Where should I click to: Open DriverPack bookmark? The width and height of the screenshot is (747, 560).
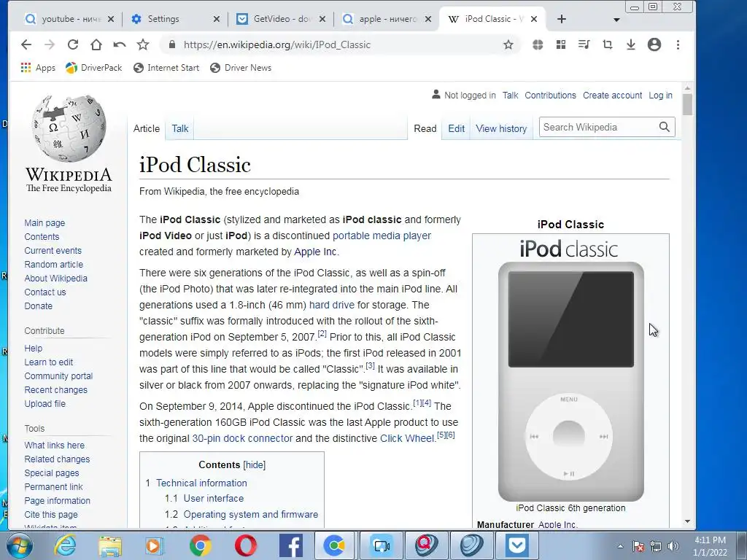94,68
